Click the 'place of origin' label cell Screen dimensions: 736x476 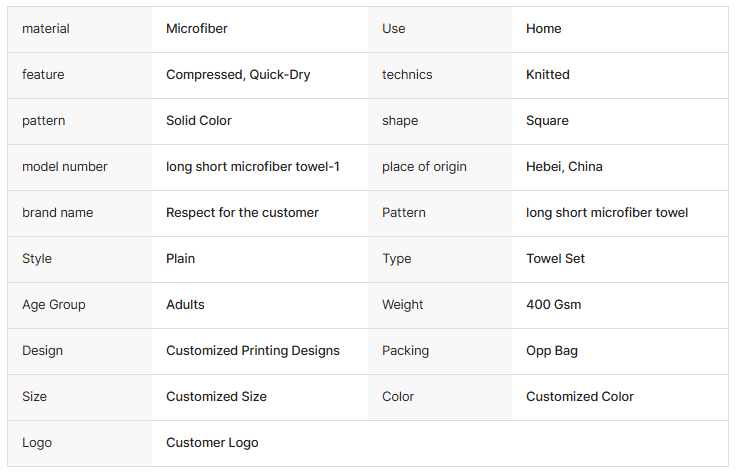pyautogui.click(x=424, y=167)
